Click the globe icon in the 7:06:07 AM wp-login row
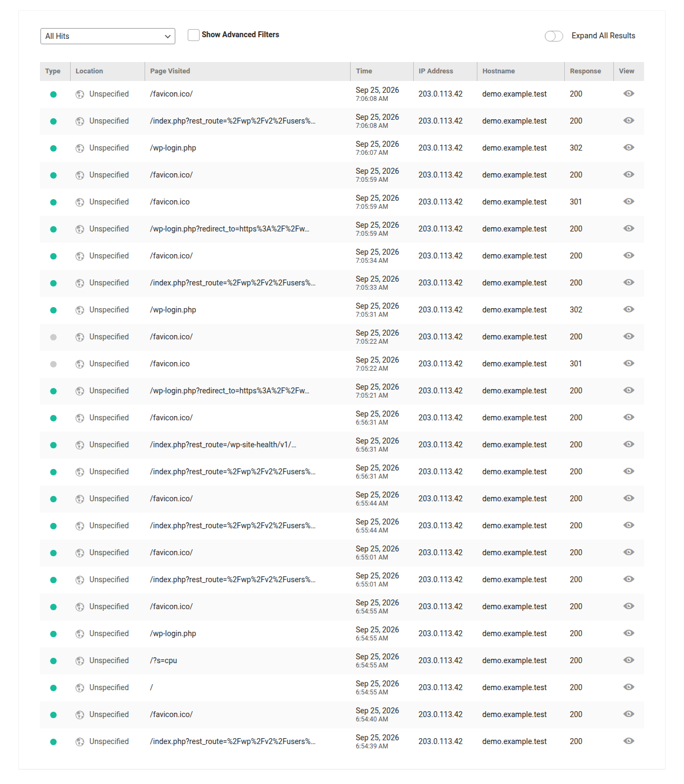This screenshot has height=784, width=684. [x=80, y=148]
